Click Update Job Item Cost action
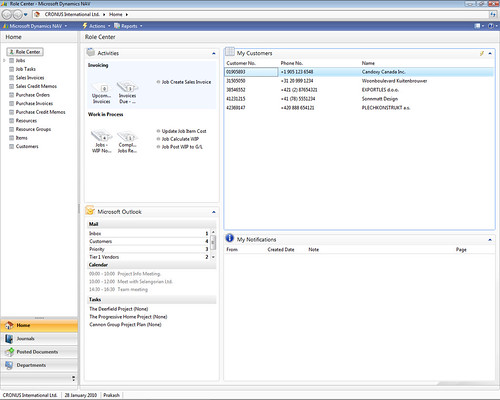This screenshot has height=400, width=500. tap(184, 131)
